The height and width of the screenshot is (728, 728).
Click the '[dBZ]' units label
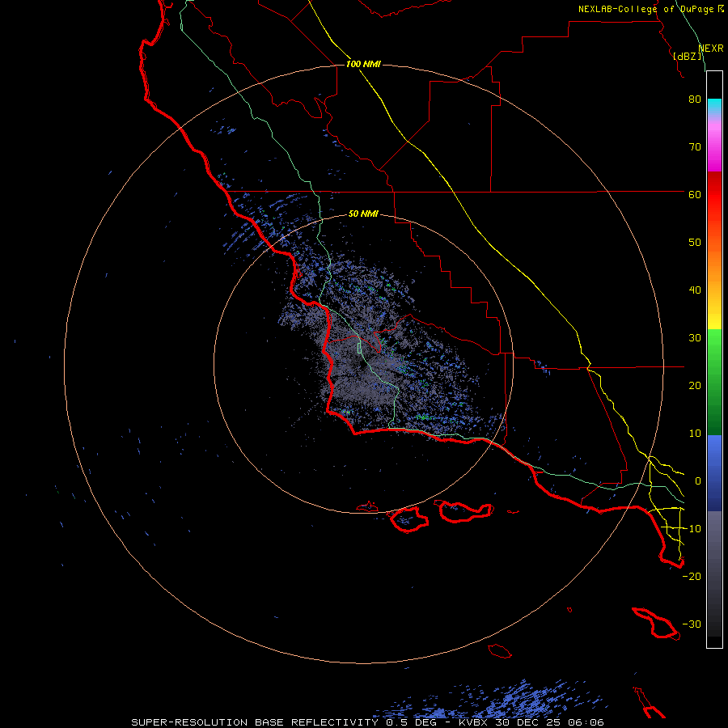(x=688, y=57)
